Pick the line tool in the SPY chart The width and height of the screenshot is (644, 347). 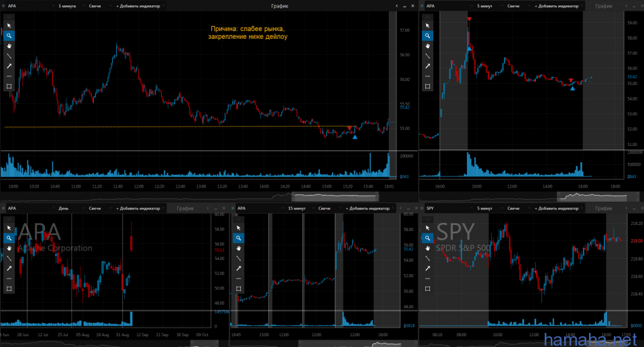[x=427, y=258]
